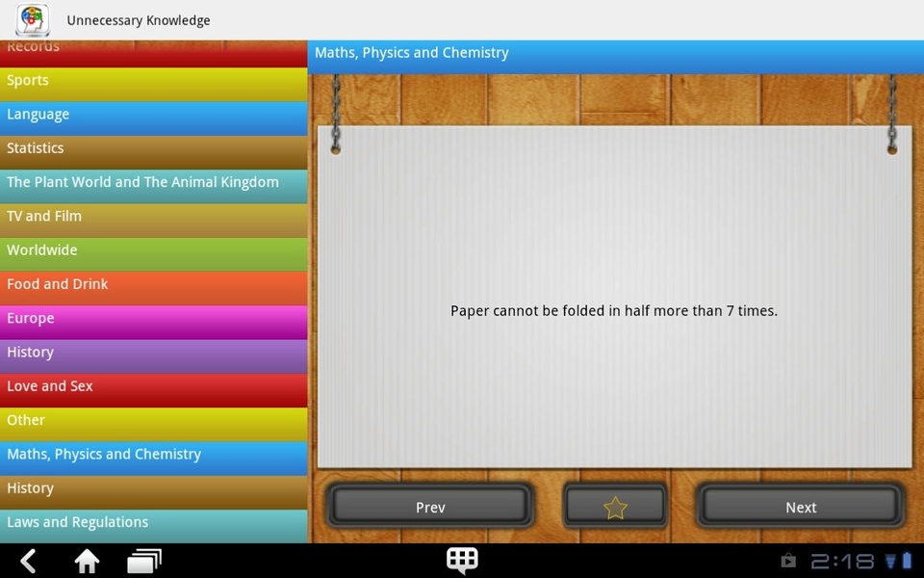Show the previous fact with Prev
The height and width of the screenshot is (578, 924).
pyautogui.click(x=430, y=506)
